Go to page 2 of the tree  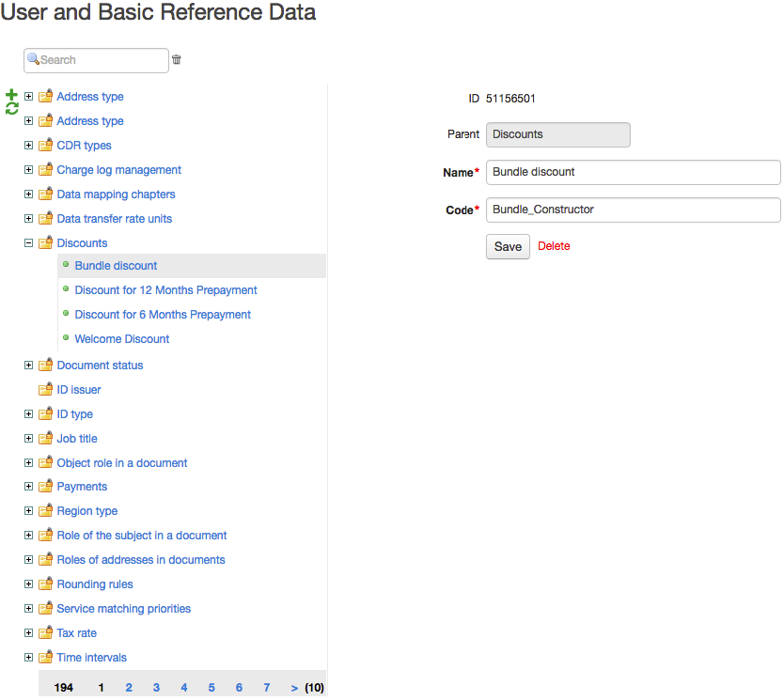coord(129,688)
